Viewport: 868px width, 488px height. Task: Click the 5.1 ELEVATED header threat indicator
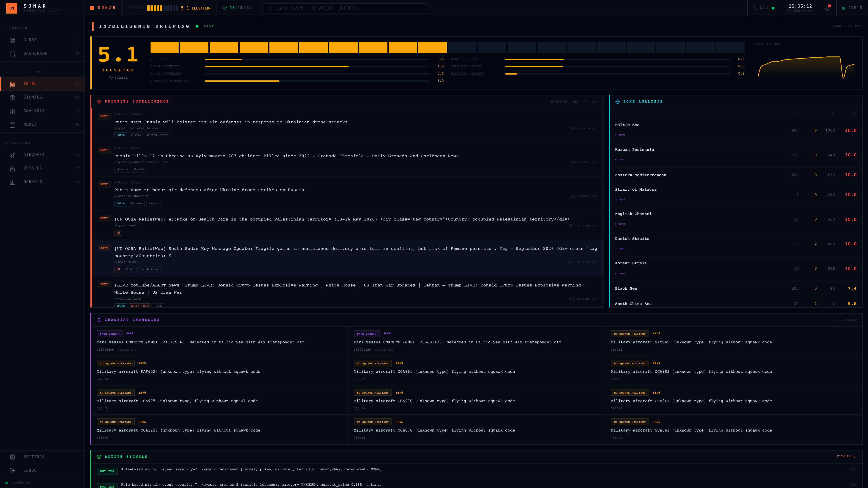196,8
